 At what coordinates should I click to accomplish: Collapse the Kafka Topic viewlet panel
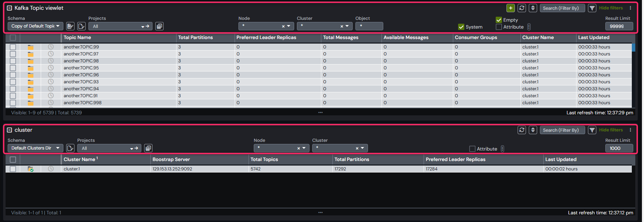[10, 8]
